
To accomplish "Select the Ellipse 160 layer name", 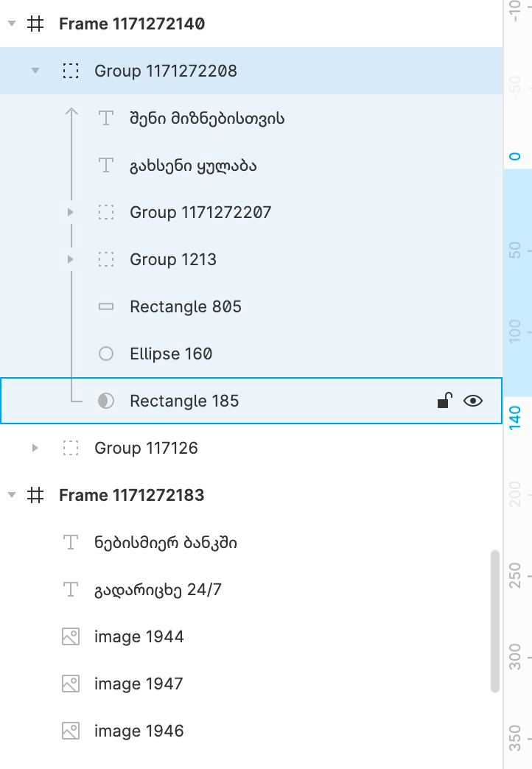I will click(x=171, y=354).
